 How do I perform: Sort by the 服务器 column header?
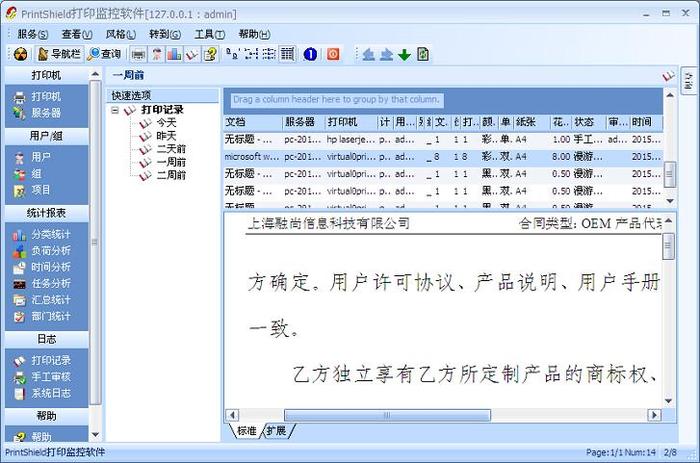[x=304, y=122]
